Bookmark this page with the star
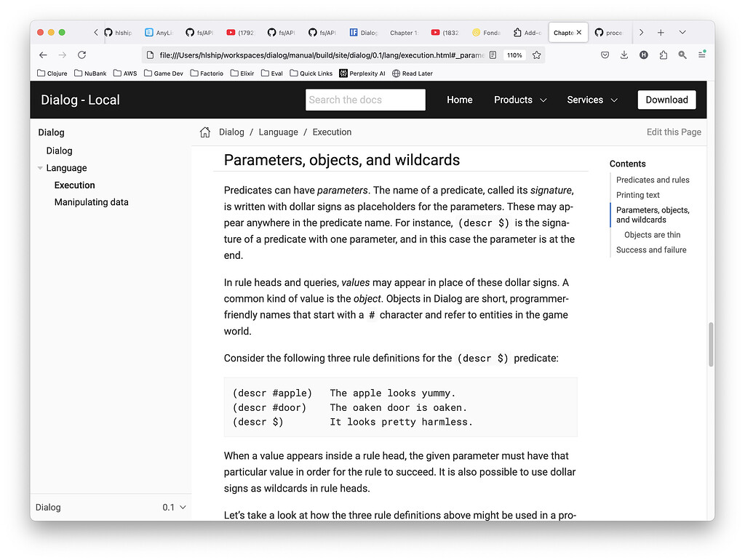The height and width of the screenshot is (560, 745). coord(538,55)
